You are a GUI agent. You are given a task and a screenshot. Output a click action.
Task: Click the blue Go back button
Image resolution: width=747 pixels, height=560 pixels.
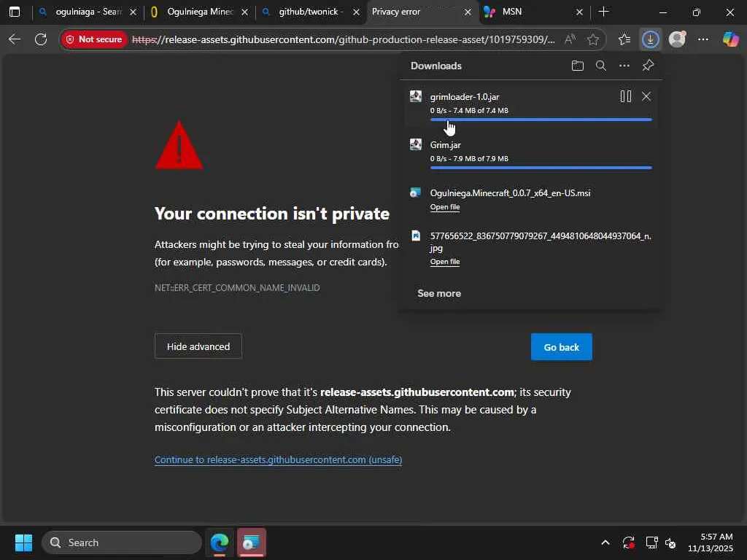pyautogui.click(x=562, y=347)
